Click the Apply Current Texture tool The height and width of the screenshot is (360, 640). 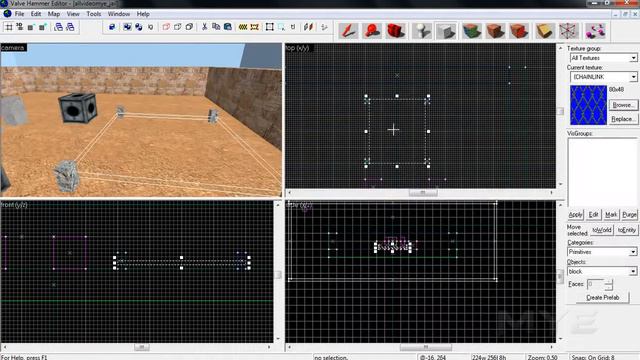(x=495, y=31)
